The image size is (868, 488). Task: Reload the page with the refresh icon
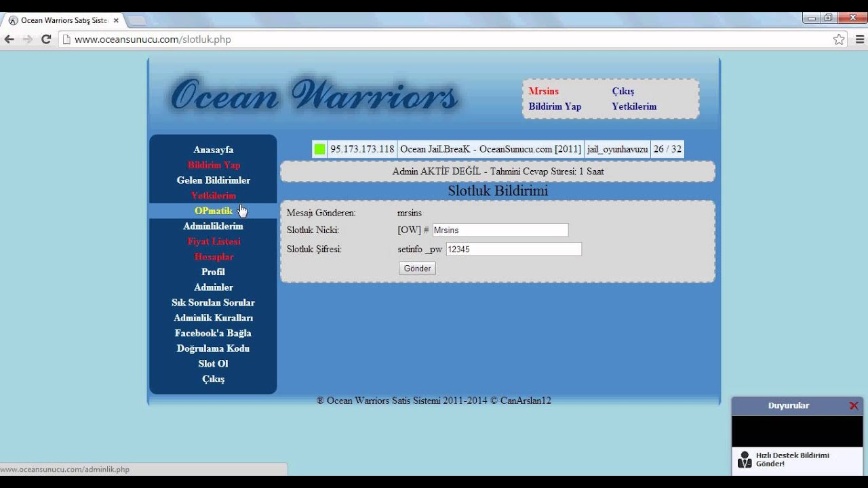pos(46,39)
